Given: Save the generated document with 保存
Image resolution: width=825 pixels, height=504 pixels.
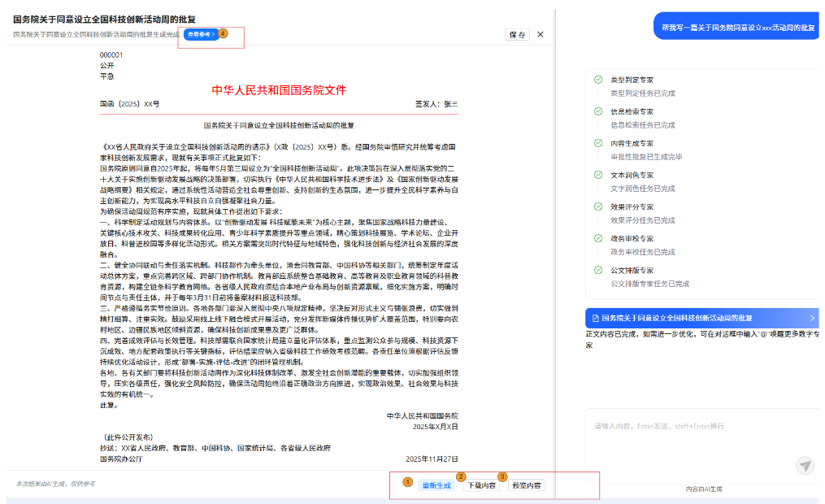Looking at the screenshot, I should tap(517, 35).
